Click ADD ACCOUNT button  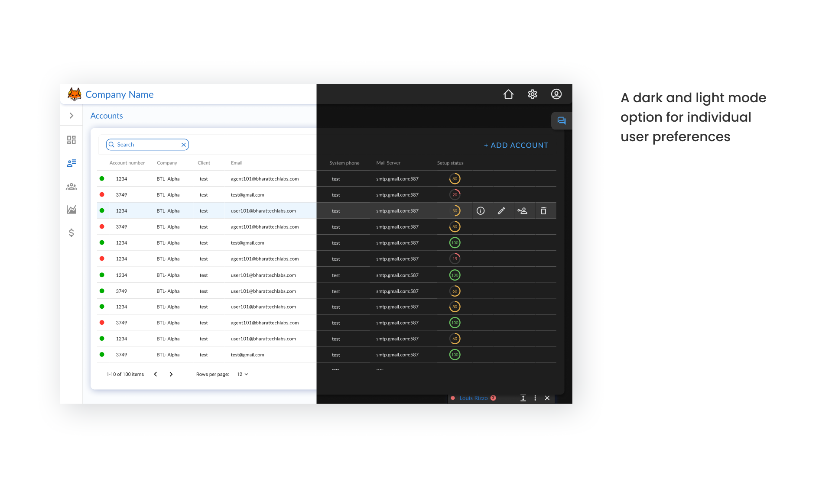pyautogui.click(x=516, y=145)
